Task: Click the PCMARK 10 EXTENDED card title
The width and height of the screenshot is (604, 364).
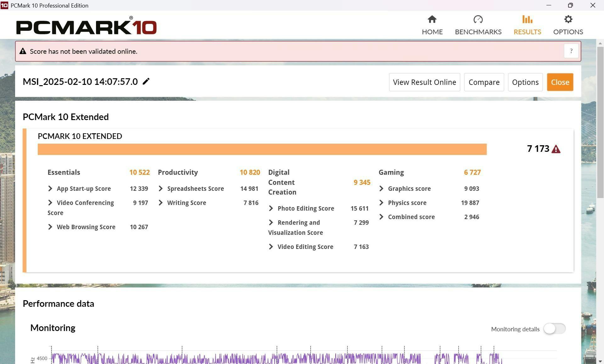Action: 80,136
